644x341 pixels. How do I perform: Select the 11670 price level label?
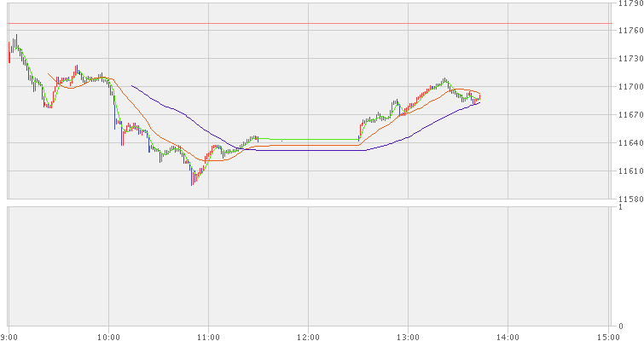coord(629,115)
